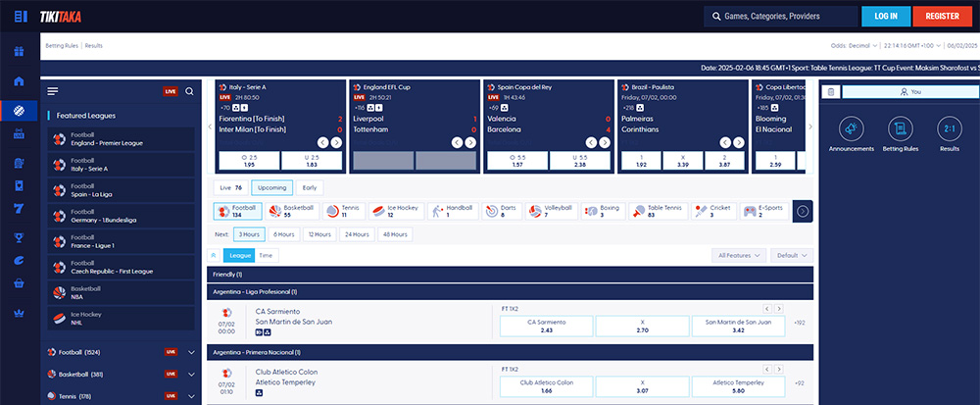Click the Games, Categories, Providers search field
This screenshot has width=980, height=405.
779,17
